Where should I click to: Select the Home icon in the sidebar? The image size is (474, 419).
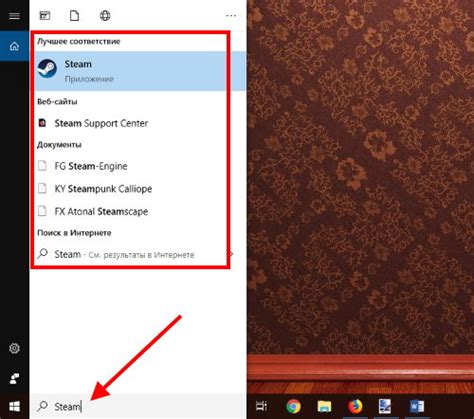(14, 46)
